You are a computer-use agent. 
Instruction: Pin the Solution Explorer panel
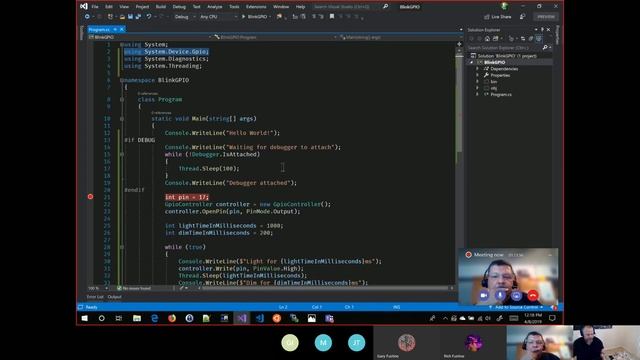[x=542, y=30]
